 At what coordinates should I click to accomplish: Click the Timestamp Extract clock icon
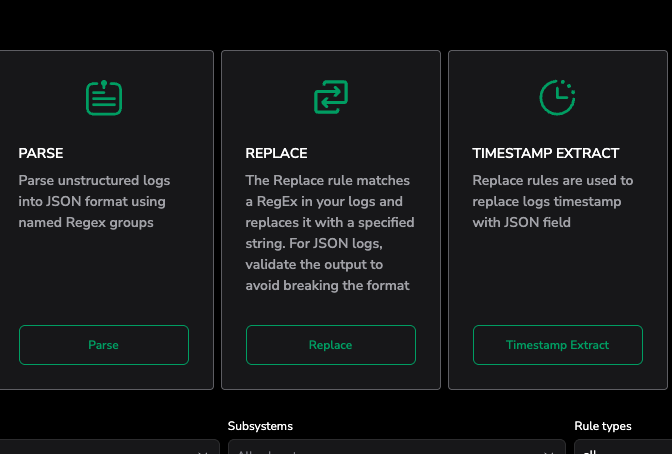(x=557, y=97)
